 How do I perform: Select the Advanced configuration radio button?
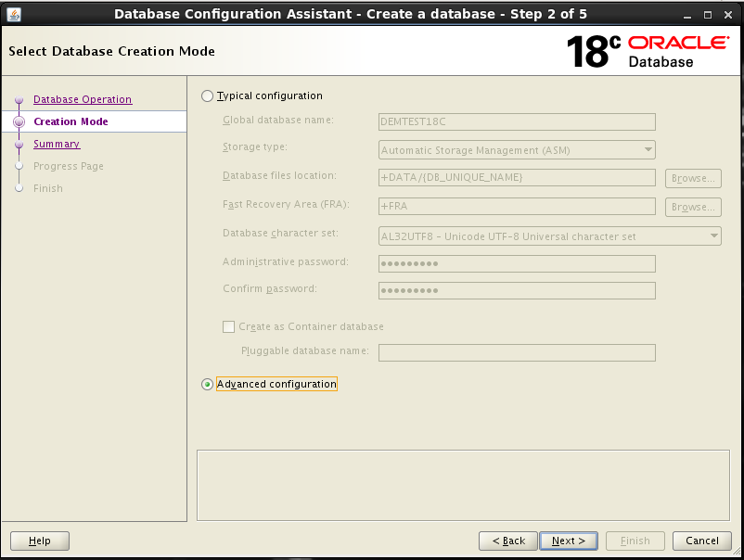tap(207, 385)
